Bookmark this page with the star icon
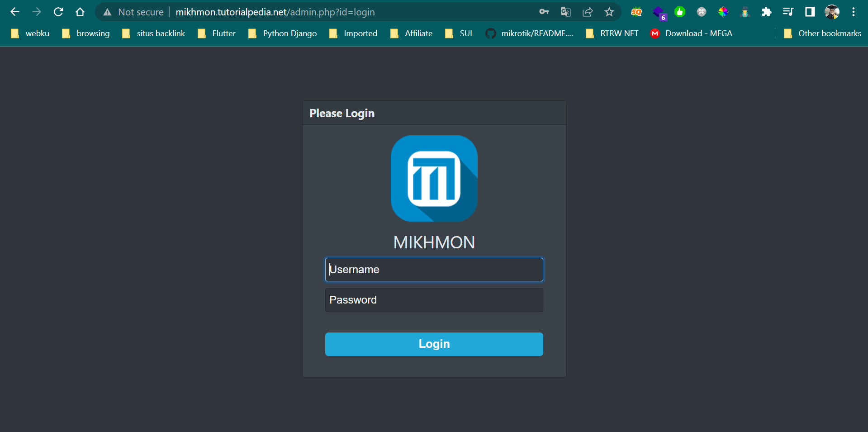Screen dimensions: 868x432 pos(609,12)
